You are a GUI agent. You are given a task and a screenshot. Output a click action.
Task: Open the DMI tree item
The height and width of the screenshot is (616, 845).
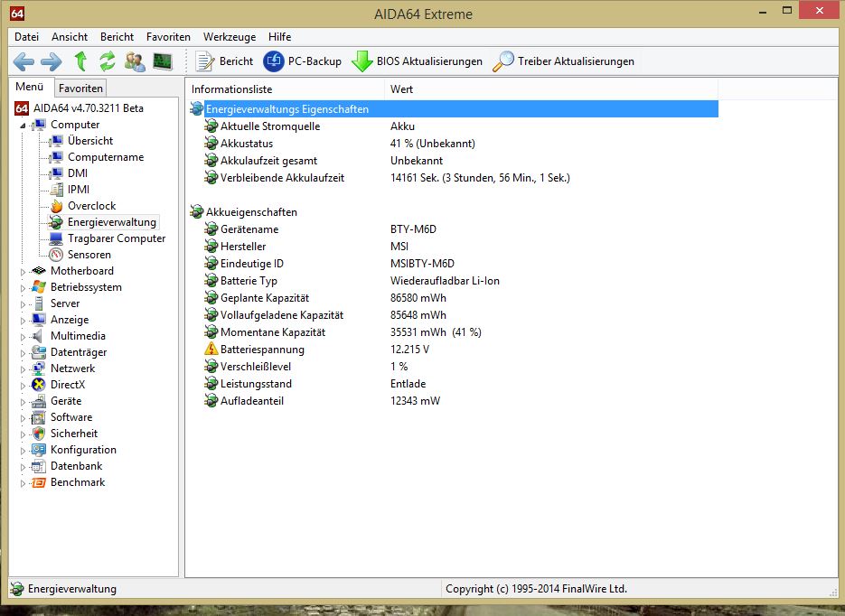point(78,173)
